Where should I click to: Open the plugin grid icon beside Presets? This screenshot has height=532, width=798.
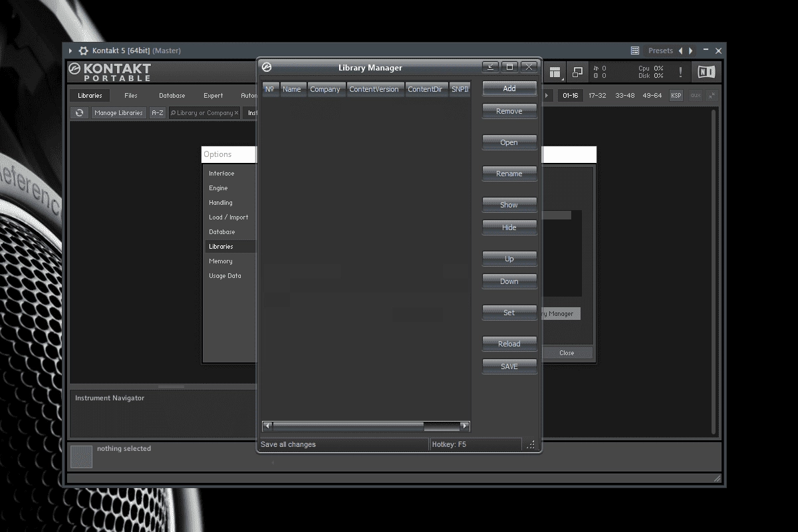point(635,51)
